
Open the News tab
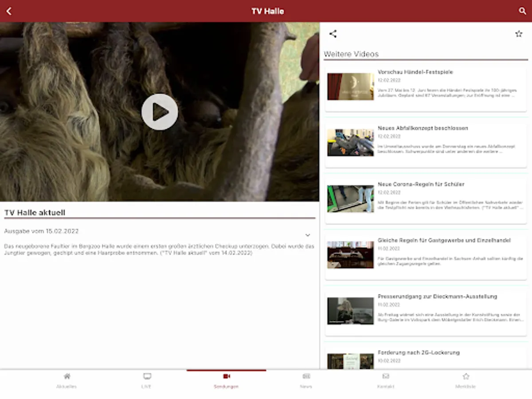pos(306,380)
